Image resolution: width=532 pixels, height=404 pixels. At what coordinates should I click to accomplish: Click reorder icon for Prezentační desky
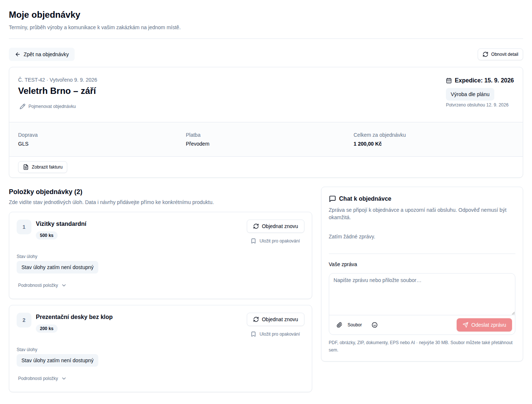pos(256,319)
